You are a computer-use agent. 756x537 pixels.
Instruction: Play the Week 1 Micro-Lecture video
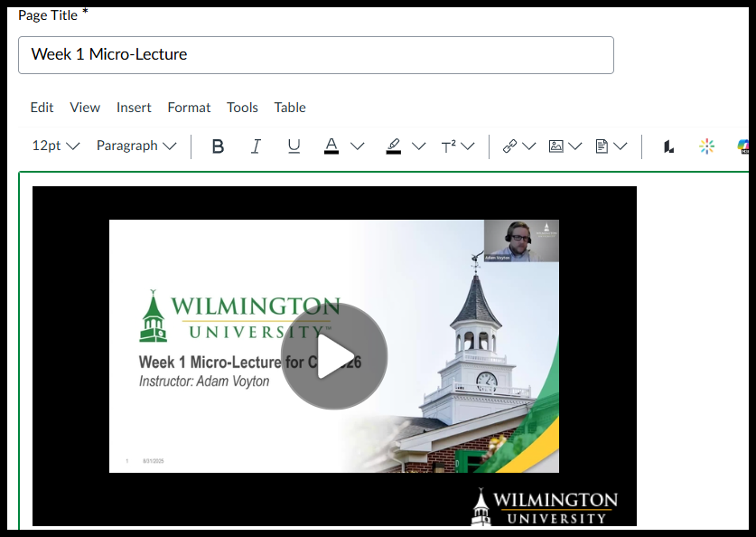pyautogui.click(x=334, y=356)
